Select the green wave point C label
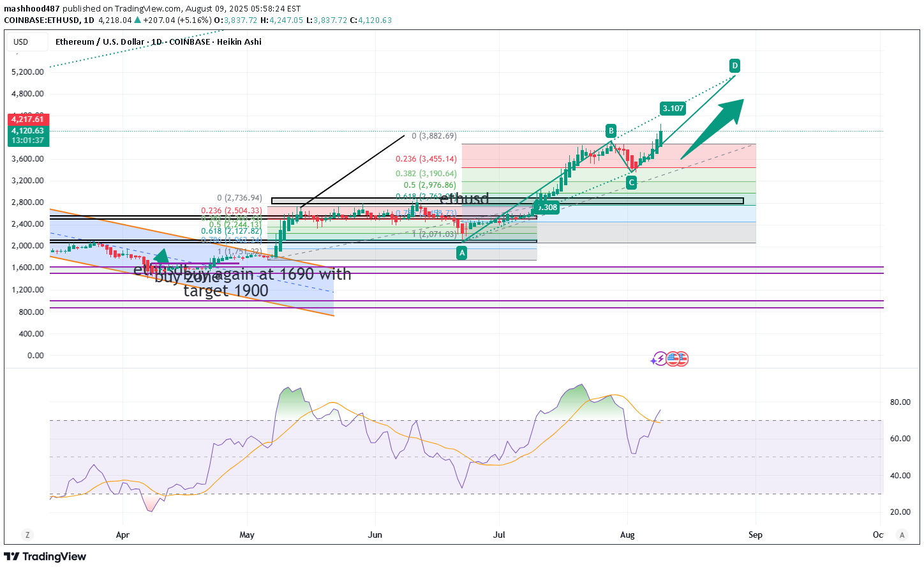Image resolution: width=924 pixels, height=569 pixels. coord(631,183)
